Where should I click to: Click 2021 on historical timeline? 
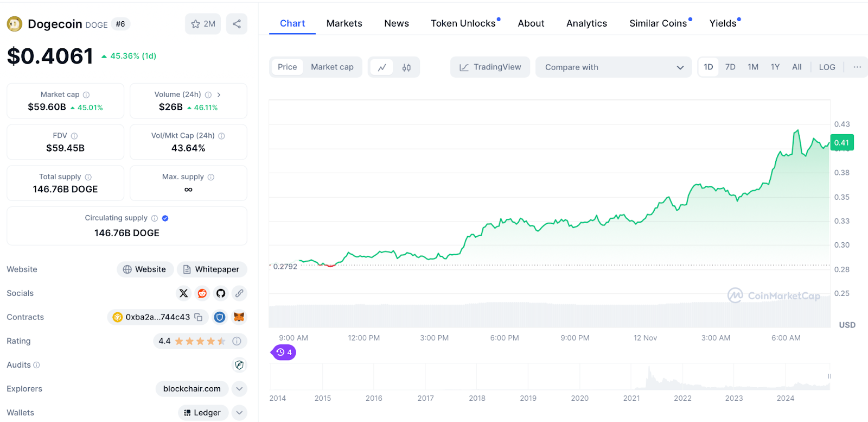(x=631, y=398)
